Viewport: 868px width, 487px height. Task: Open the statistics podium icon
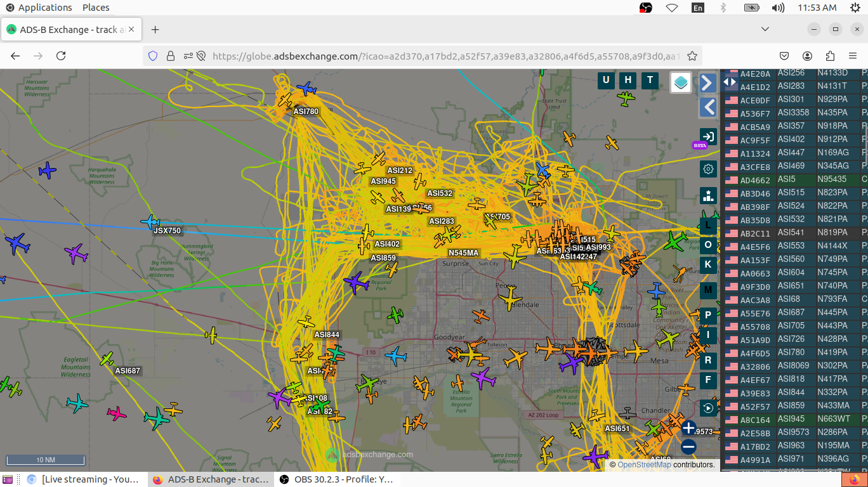pyautogui.click(x=708, y=195)
